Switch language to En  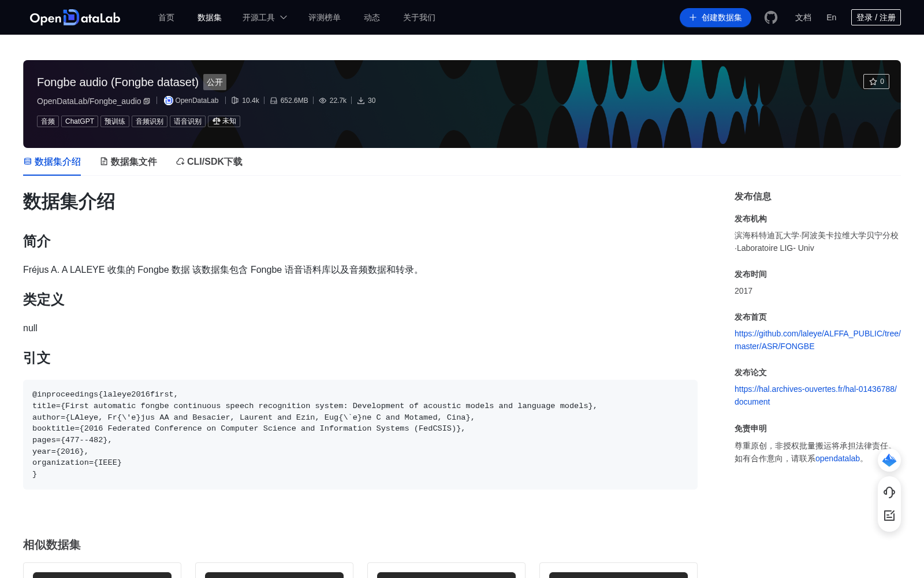click(x=832, y=17)
